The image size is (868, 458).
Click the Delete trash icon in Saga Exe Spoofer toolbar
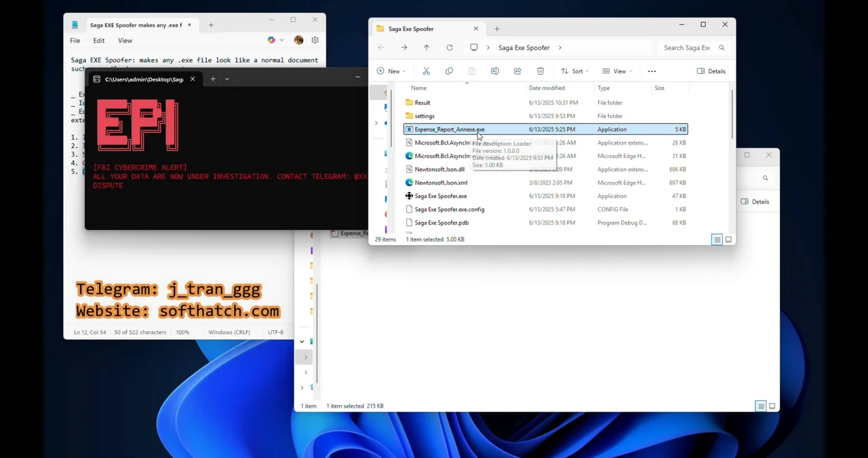click(540, 71)
